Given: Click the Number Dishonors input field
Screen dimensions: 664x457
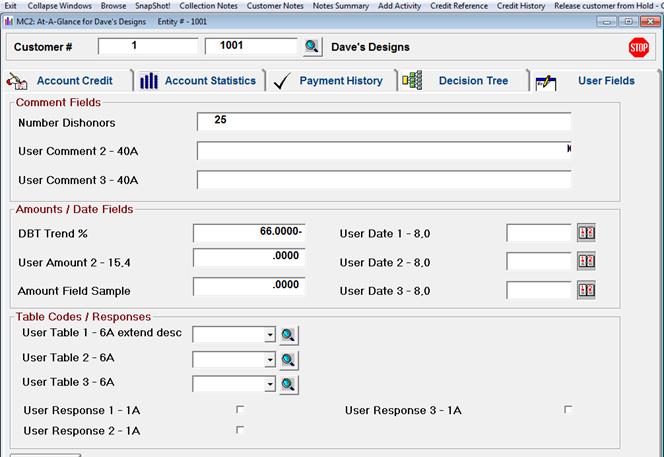Looking at the screenshot, I should [x=384, y=121].
